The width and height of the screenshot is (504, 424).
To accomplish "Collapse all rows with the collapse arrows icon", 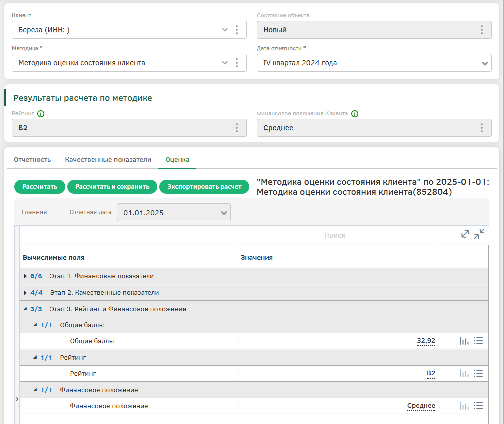I will point(479,234).
